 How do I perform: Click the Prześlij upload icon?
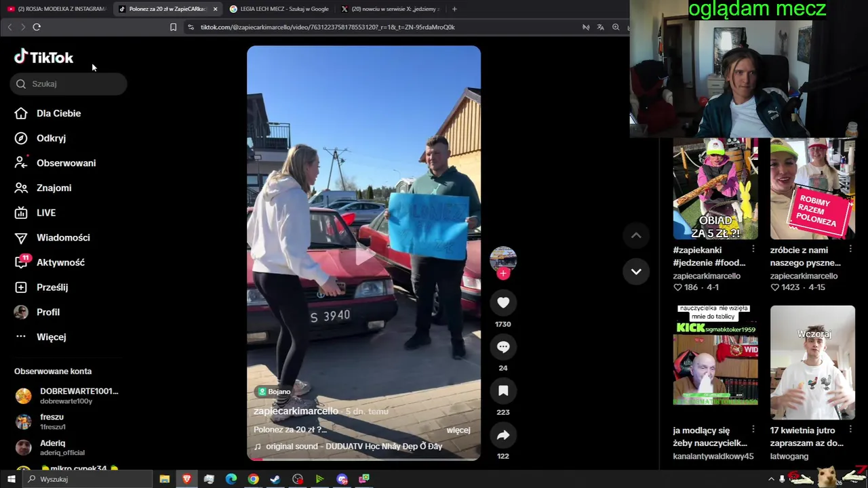point(21,287)
